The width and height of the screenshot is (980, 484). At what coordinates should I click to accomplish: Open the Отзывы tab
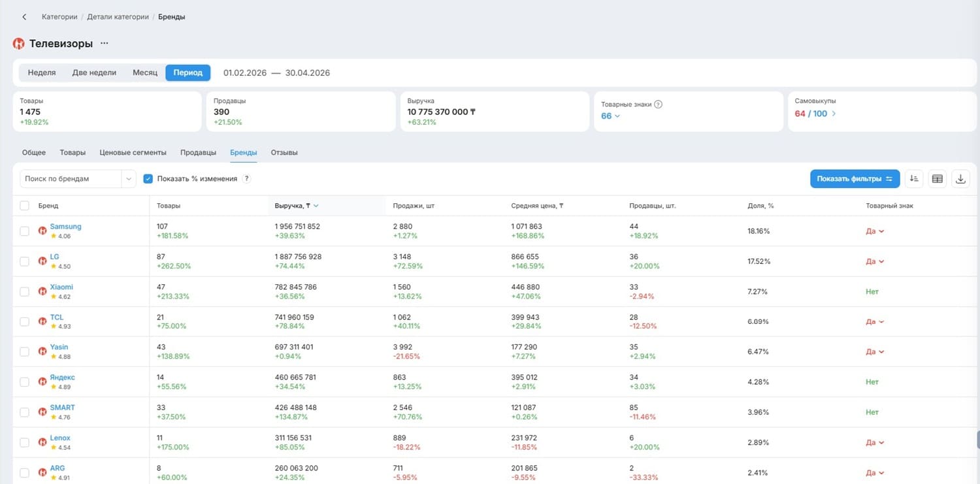pyautogui.click(x=284, y=153)
